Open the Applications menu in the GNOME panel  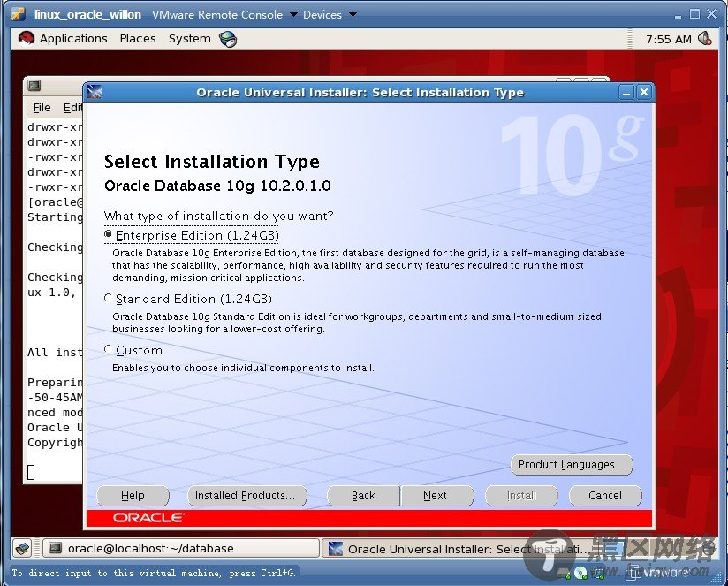point(73,39)
